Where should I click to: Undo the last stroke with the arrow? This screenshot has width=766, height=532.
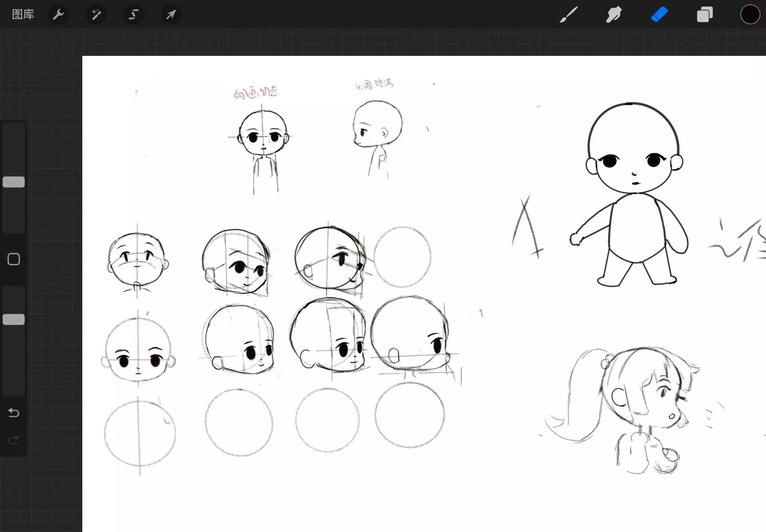[14, 412]
